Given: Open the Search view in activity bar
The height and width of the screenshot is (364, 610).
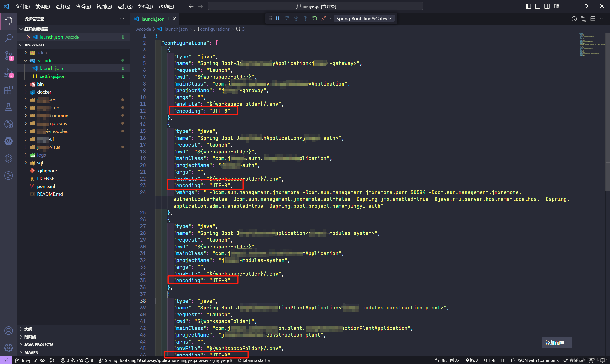Looking at the screenshot, I should (9, 38).
